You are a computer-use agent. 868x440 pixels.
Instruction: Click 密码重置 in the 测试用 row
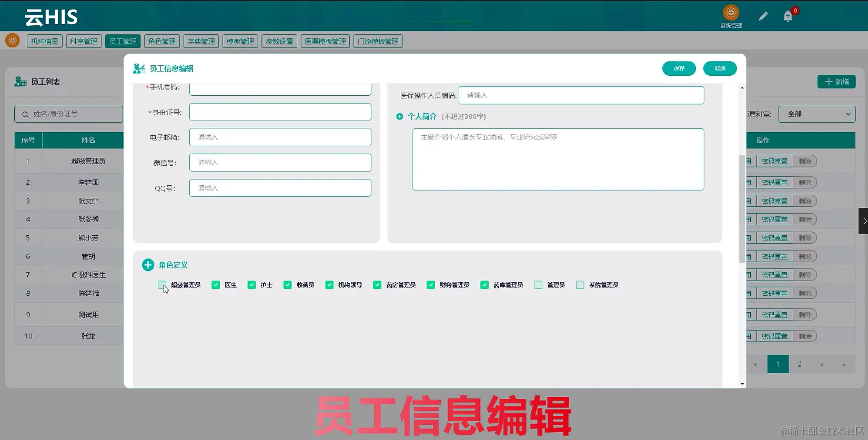point(775,315)
